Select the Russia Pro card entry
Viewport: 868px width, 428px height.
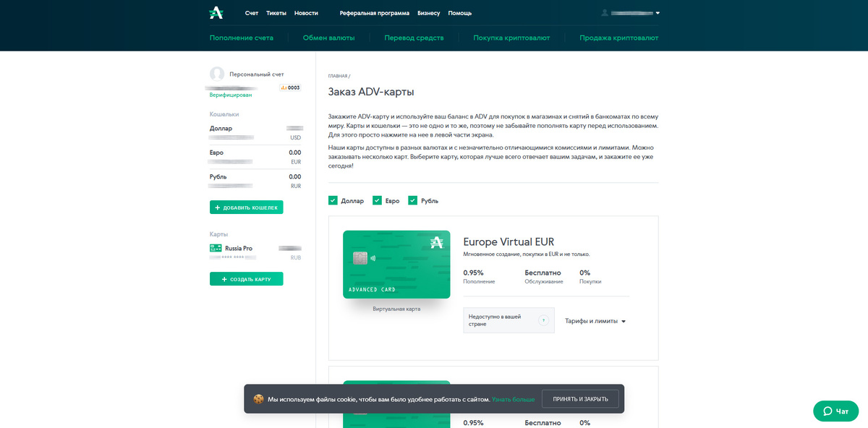click(255, 252)
